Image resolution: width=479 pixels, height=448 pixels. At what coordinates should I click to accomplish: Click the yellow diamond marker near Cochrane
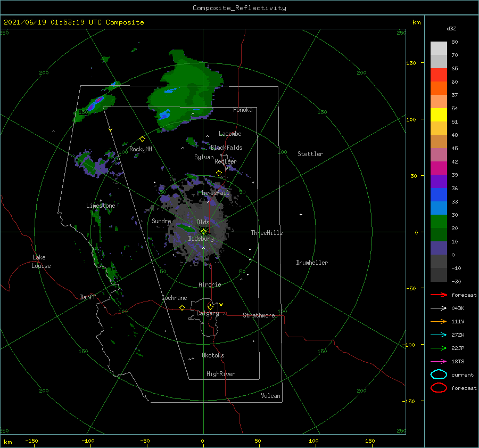coord(183,307)
